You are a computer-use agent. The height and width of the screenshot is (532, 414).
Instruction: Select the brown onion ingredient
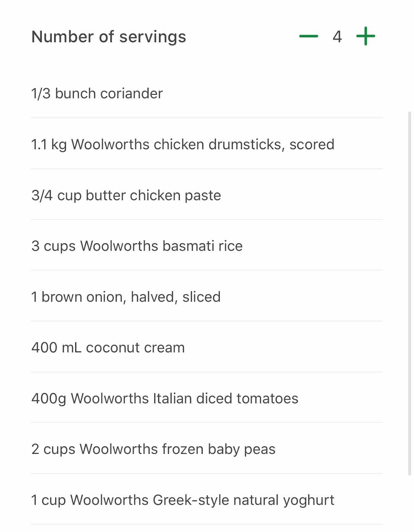point(207,296)
